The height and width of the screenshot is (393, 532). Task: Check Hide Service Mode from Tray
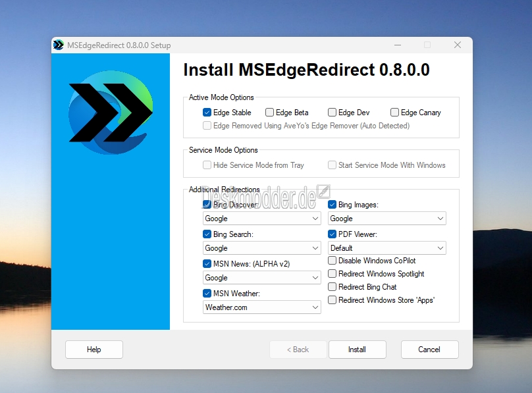(x=207, y=165)
